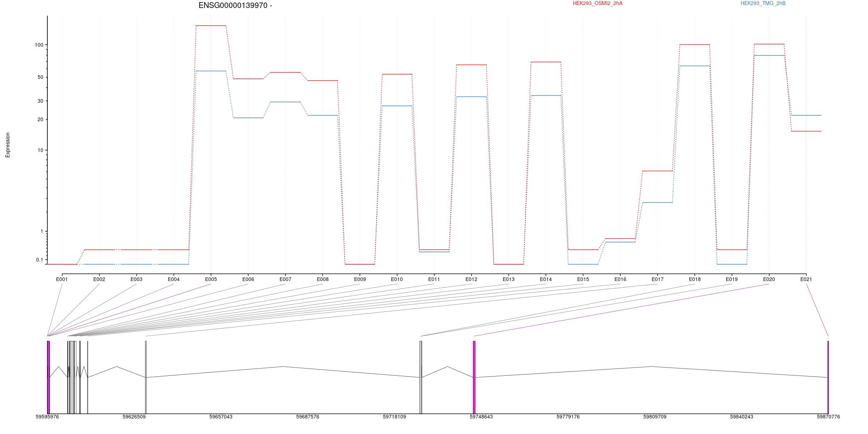Screen dimensions: 868x434
Task: Click the gray exon block right of 59718109
Action: pyautogui.click(x=421, y=377)
